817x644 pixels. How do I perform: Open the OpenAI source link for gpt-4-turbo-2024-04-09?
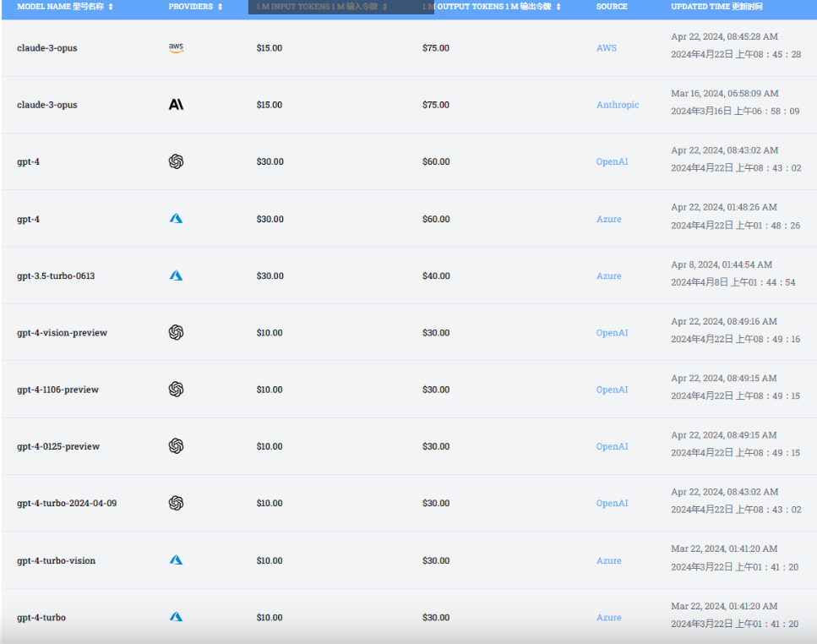tap(612, 504)
